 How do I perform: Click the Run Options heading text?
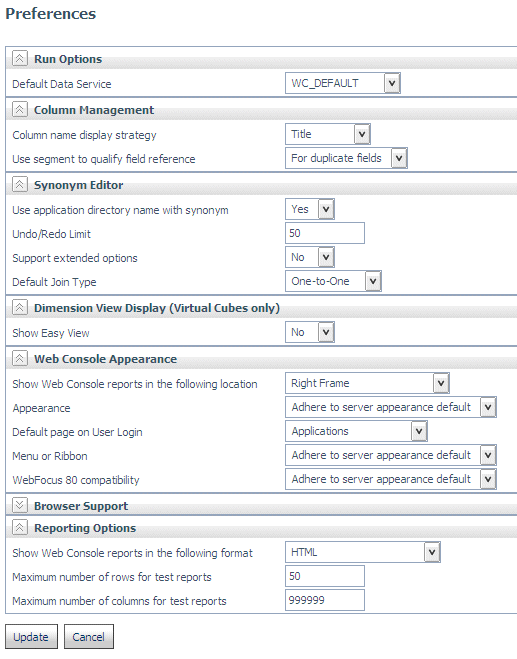coord(68,59)
